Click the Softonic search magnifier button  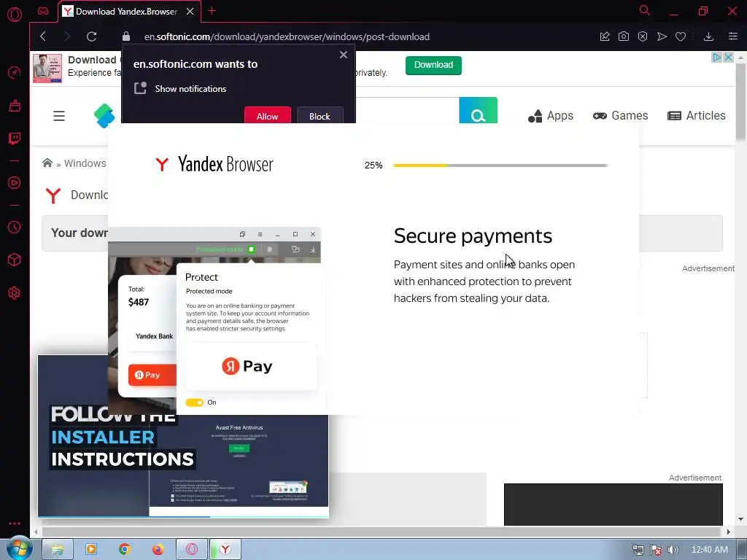coord(479,111)
